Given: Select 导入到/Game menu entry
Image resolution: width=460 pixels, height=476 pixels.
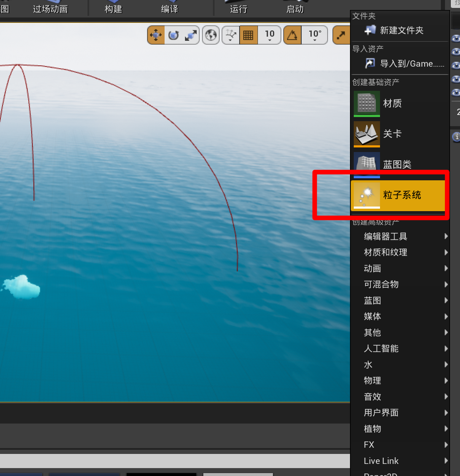Looking at the screenshot, I should 400,63.
